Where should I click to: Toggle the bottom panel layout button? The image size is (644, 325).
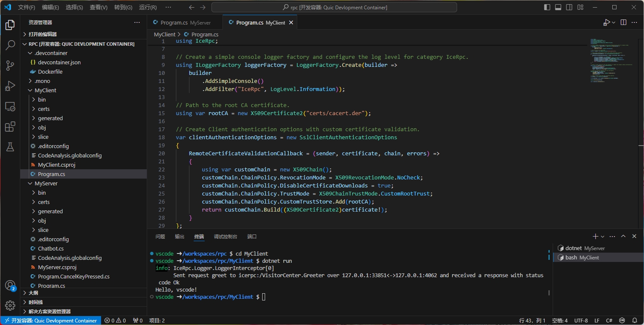point(558,7)
